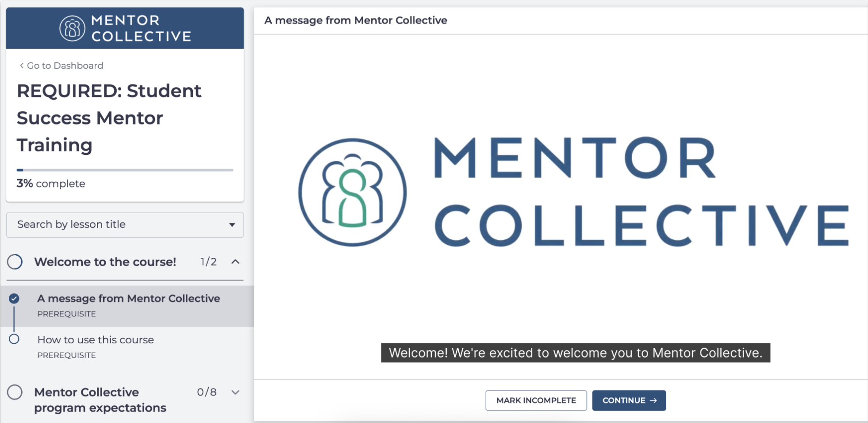Screen dimensions: 868x423
Task: Click the empty circle beside How to use this course
Action: click(x=14, y=339)
